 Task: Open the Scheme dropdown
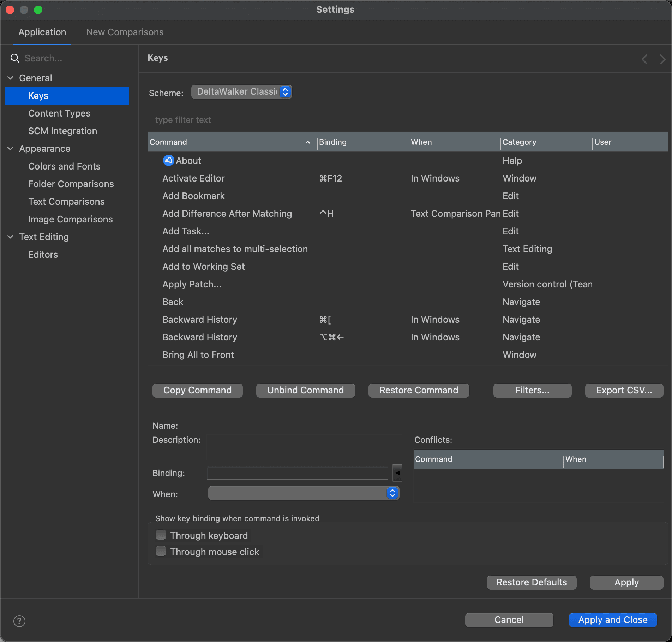tap(242, 92)
